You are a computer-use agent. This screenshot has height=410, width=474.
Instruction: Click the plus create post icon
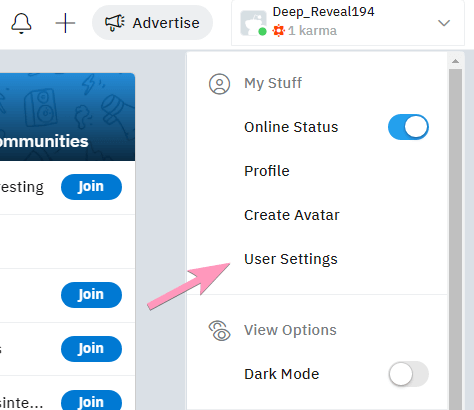point(65,23)
